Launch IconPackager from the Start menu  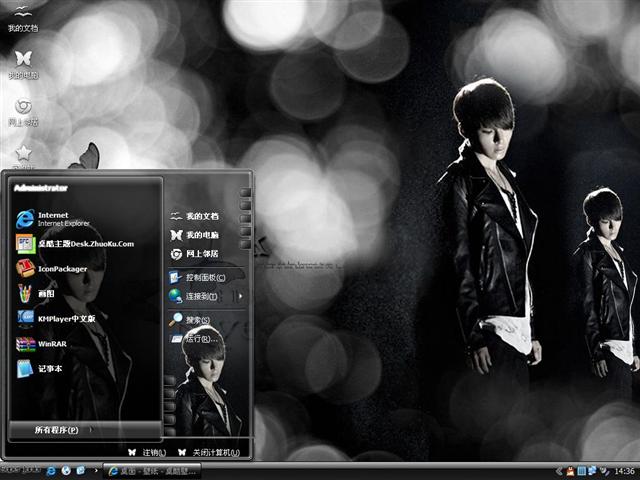click(51, 269)
